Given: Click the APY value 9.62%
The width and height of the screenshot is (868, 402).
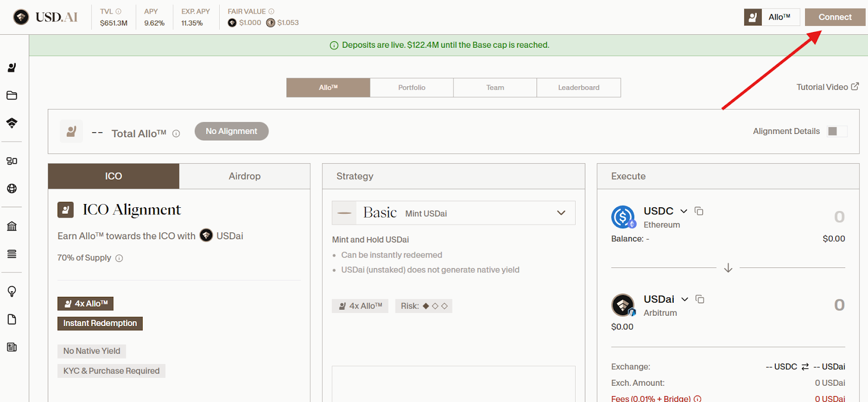Looking at the screenshot, I should tap(154, 23).
